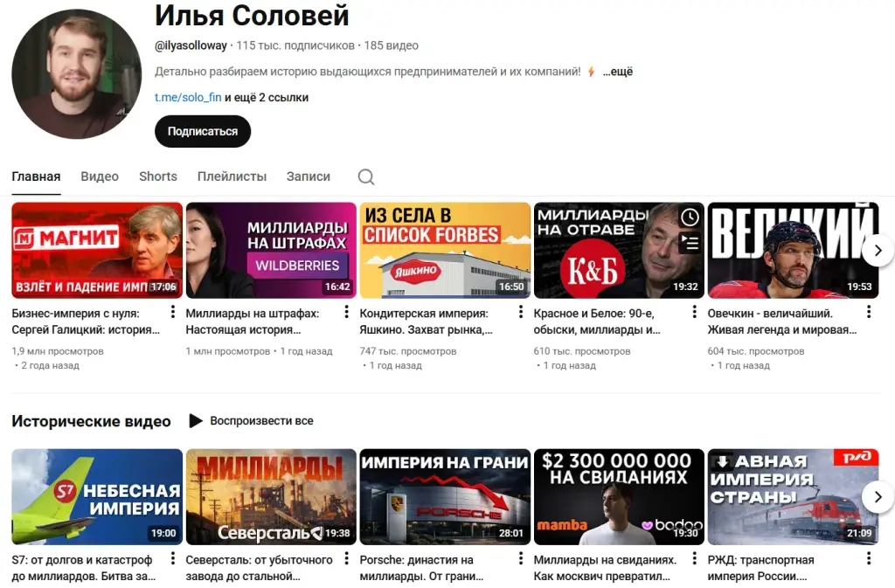The width and height of the screenshot is (895, 588).
Task: Open options menu for S7 video
Action: coord(172,558)
